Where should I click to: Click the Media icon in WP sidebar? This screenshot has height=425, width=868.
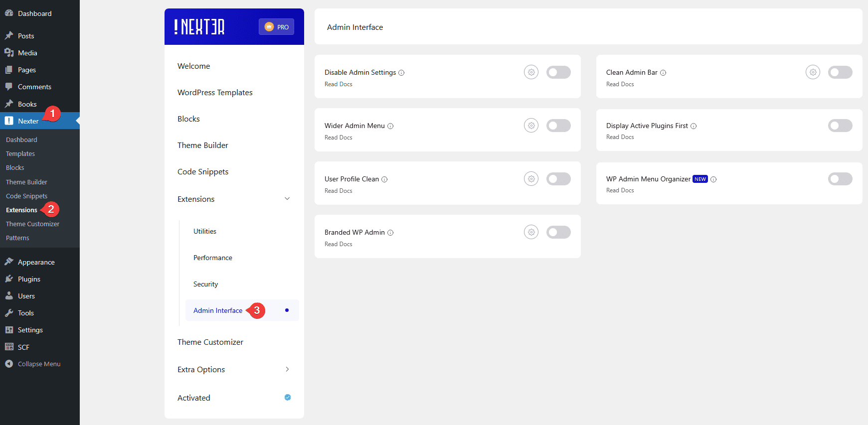pyautogui.click(x=9, y=53)
